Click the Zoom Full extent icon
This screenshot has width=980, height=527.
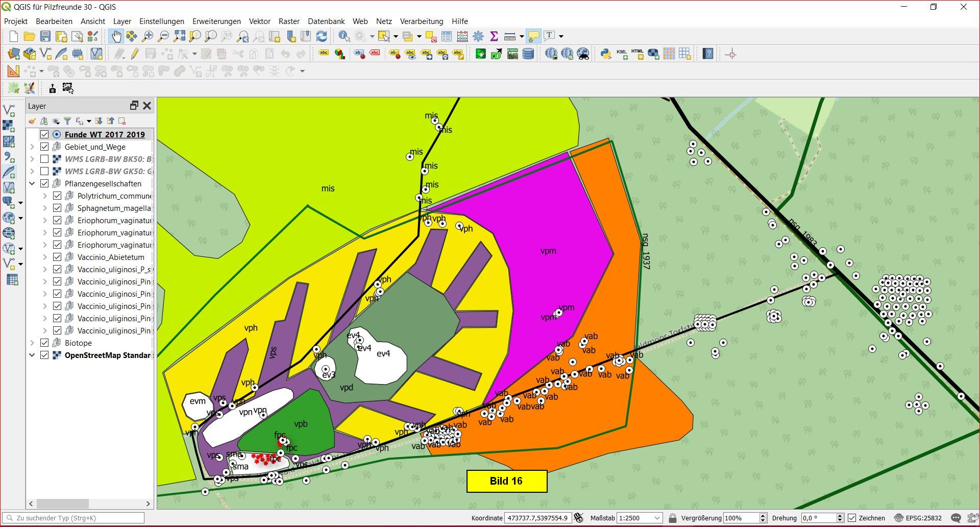pyautogui.click(x=179, y=36)
